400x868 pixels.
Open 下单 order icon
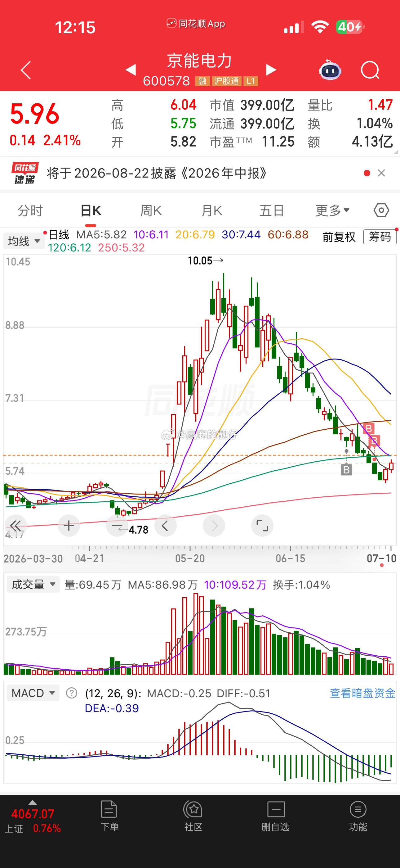(x=109, y=816)
